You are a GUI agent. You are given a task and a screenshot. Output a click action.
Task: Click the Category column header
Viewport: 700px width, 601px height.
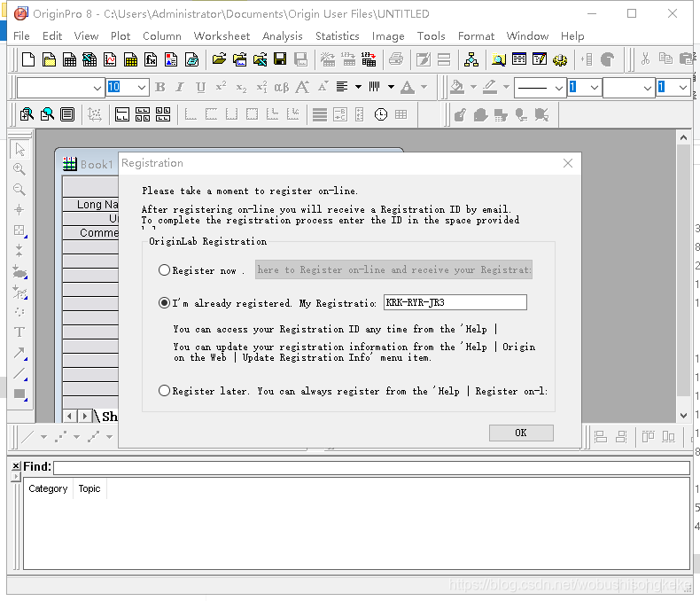click(48, 488)
